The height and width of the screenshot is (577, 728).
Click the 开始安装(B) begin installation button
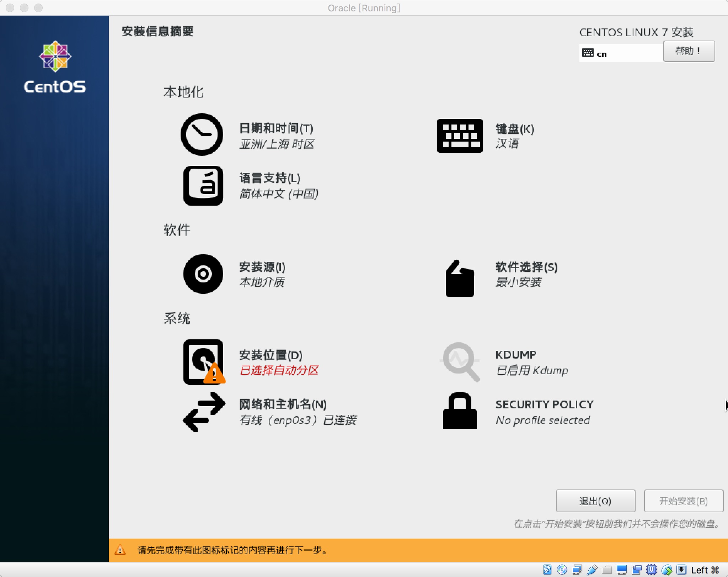[684, 501]
